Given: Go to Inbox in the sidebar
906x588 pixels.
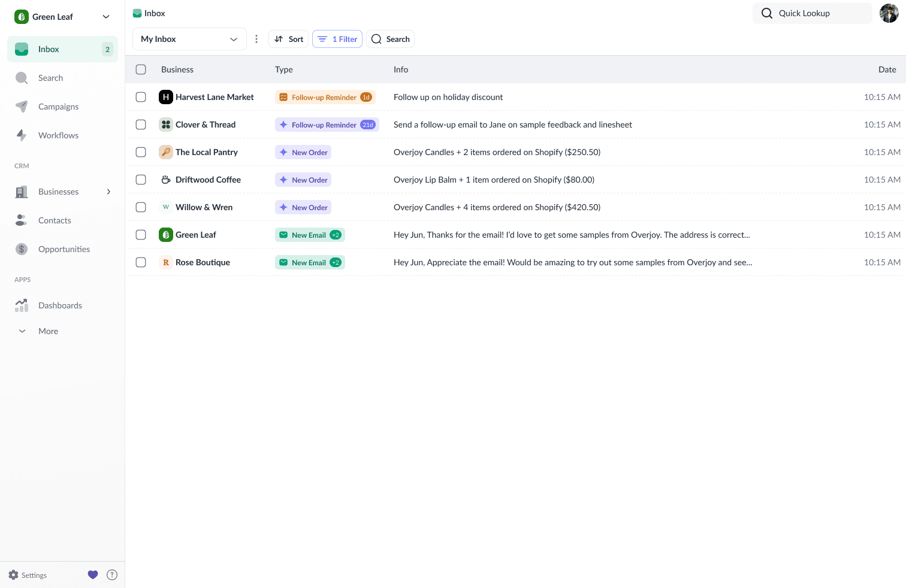Looking at the screenshot, I should click(62, 49).
